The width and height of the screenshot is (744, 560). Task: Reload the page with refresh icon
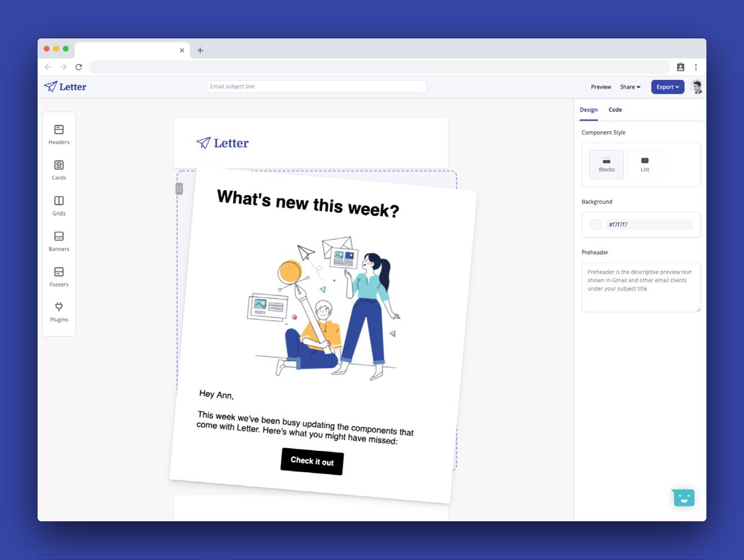[79, 67]
